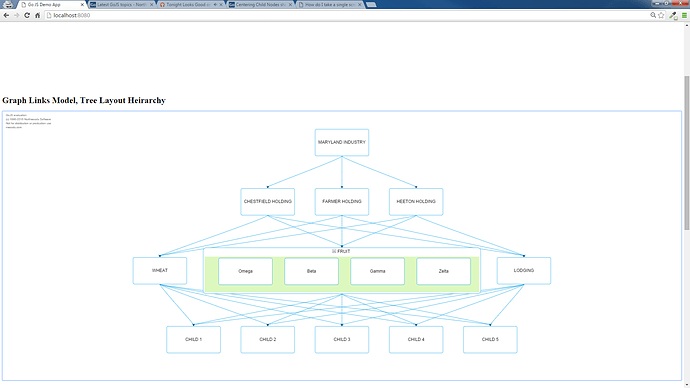This screenshot has height=388, width=690.
Task: Click the vertical page scrollbar thumb
Action: [x=686, y=153]
